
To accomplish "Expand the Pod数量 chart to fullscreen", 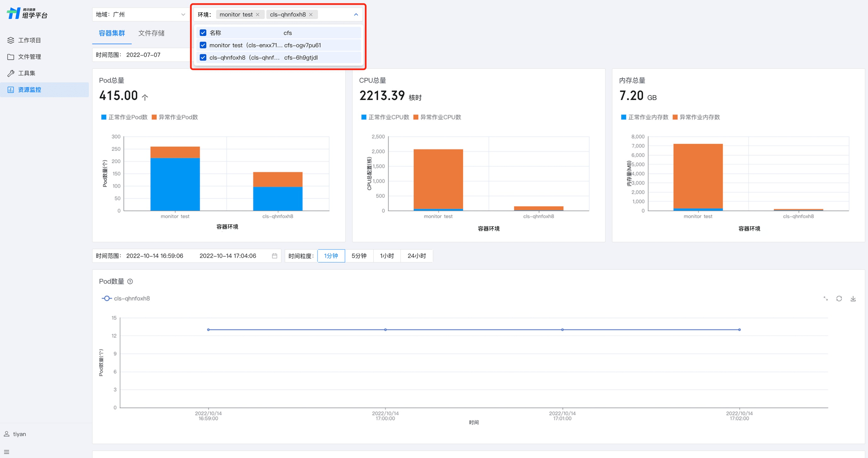I will tap(825, 298).
